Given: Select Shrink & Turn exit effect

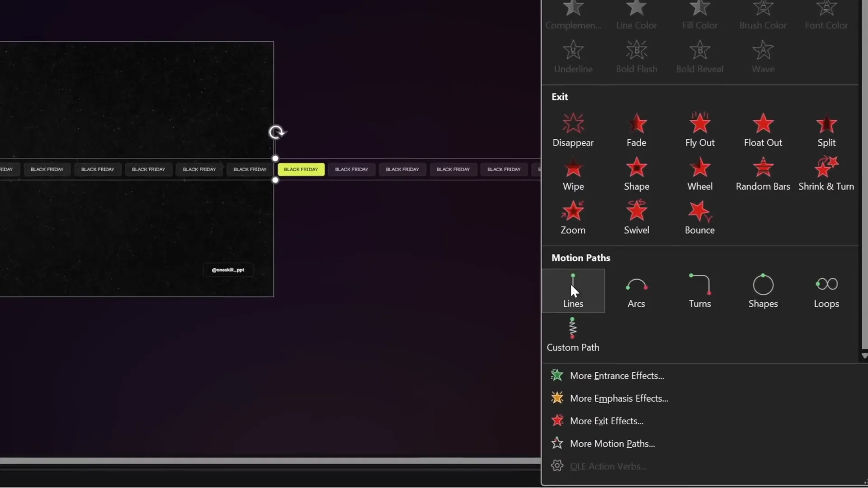Looking at the screenshot, I should [x=826, y=174].
